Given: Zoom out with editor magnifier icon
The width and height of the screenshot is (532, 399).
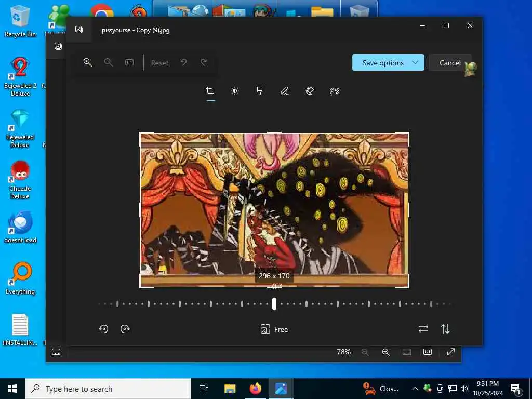Looking at the screenshot, I should [108, 62].
